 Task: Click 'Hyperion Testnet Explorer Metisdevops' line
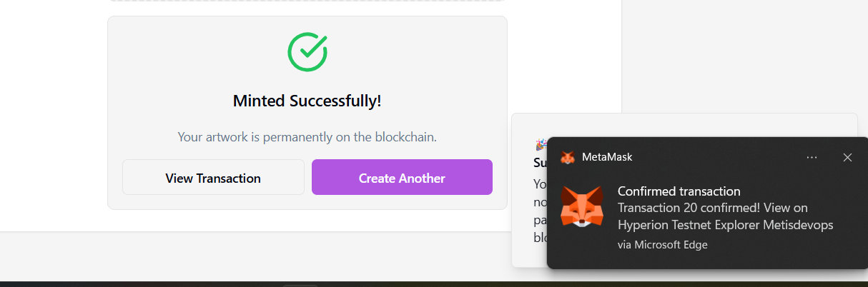pyautogui.click(x=725, y=225)
